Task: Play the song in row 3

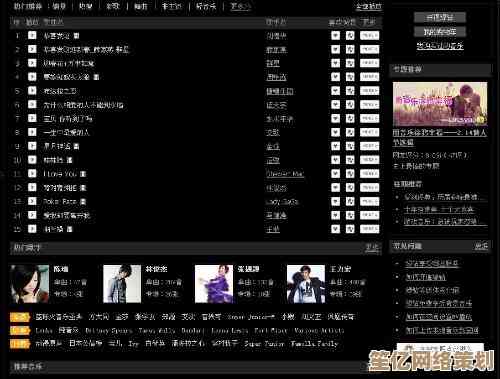Action: 32,63
